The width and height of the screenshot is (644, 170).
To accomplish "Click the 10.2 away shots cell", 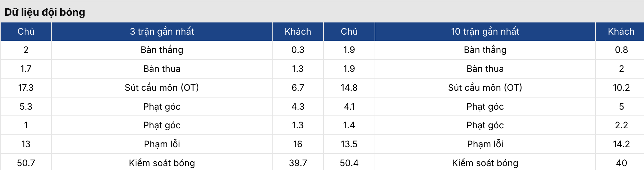I will coord(621,88).
